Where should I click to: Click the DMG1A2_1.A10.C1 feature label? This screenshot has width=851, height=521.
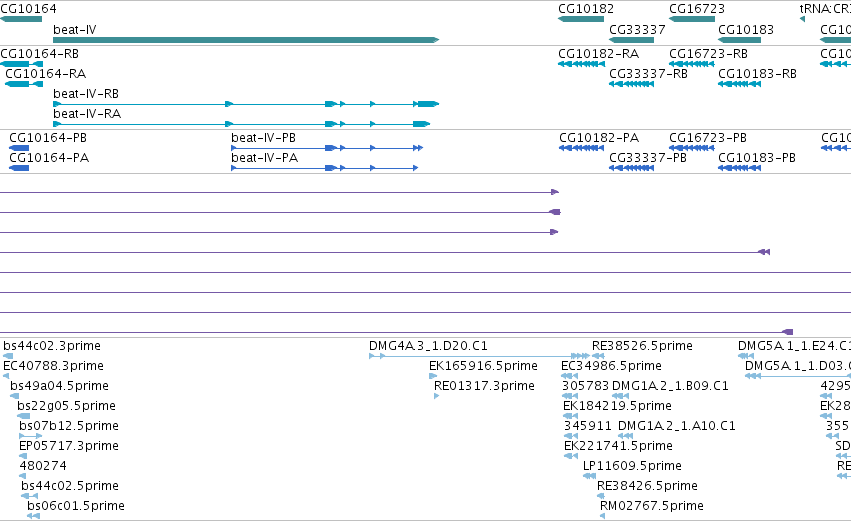coord(677,426)
